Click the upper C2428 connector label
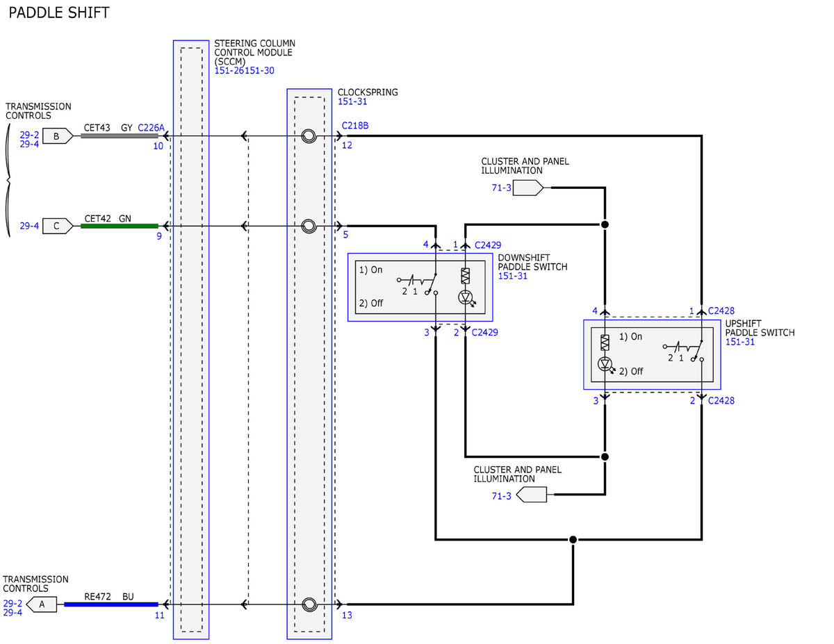Image resolution: width=834 pixels, height=644 pixels. 721,311
